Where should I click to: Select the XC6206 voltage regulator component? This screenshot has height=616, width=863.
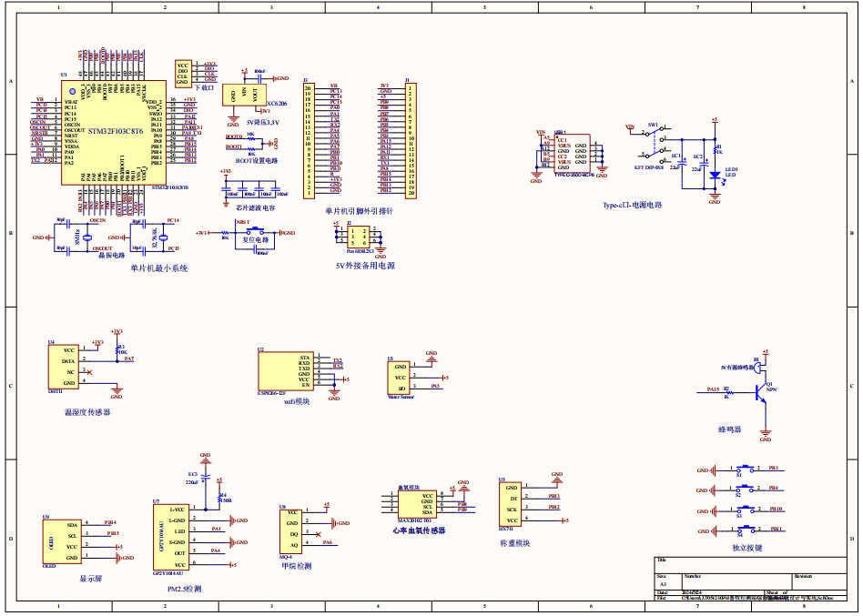coord(244,94)
